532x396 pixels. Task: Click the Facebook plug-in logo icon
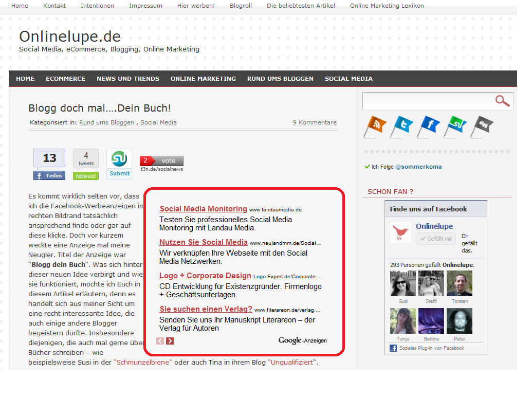[x=393, y=348]
